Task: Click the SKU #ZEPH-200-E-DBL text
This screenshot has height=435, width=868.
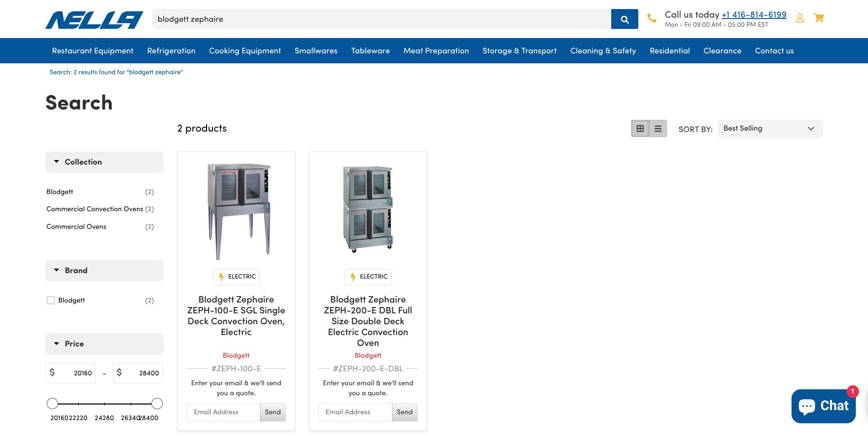Action: [368, 369]
